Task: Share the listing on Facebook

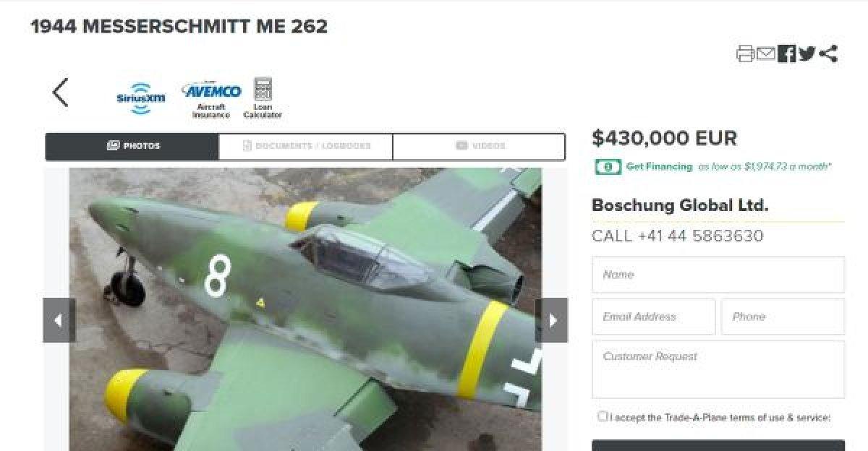Action: pos(787,54)
